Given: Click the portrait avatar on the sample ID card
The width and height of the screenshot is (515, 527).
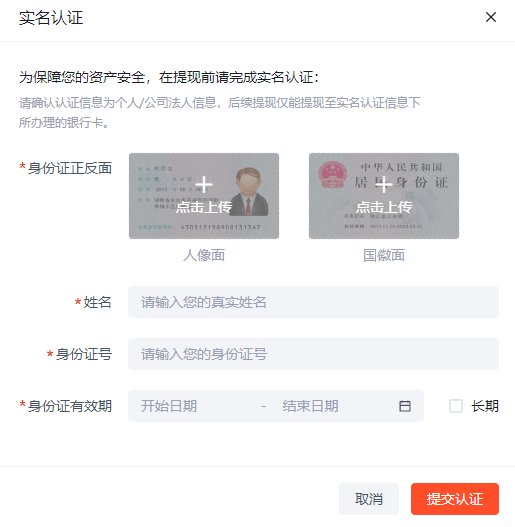Looking at the screenshot, I should point(251,192).
